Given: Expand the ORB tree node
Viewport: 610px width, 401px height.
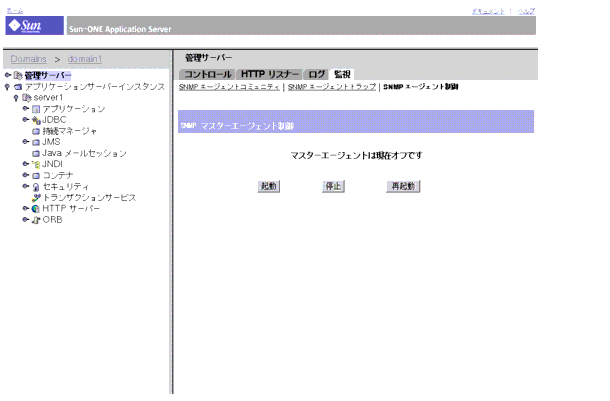Looking at the screenshot, I should [26, 219].
